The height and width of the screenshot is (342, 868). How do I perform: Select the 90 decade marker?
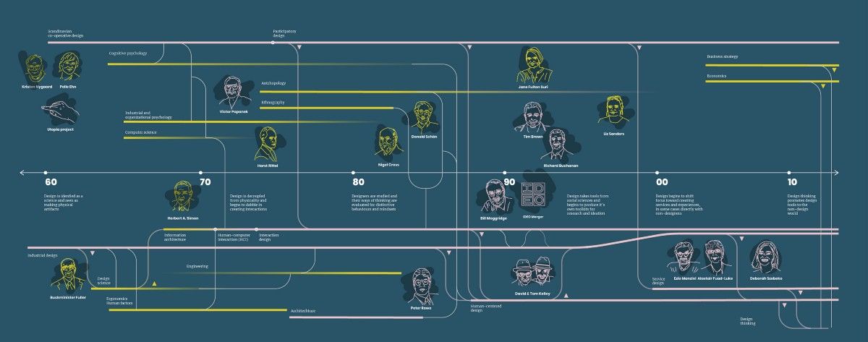(509, 182)
